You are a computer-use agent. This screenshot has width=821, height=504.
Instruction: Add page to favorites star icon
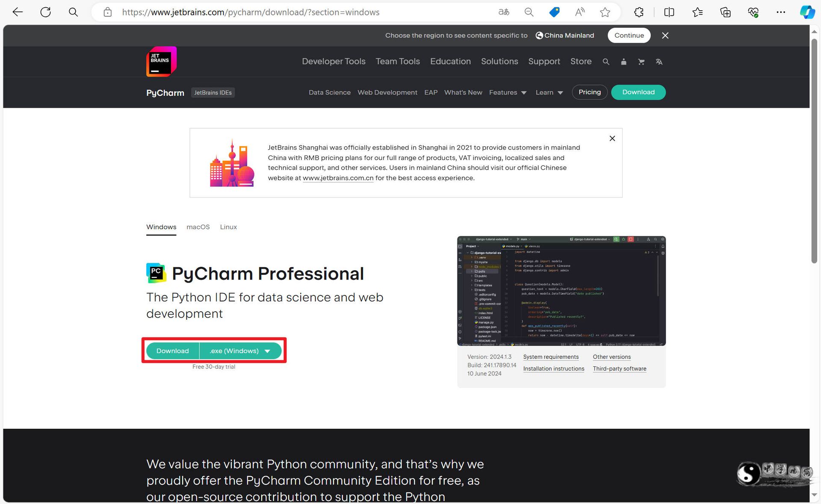coord(605,12)
